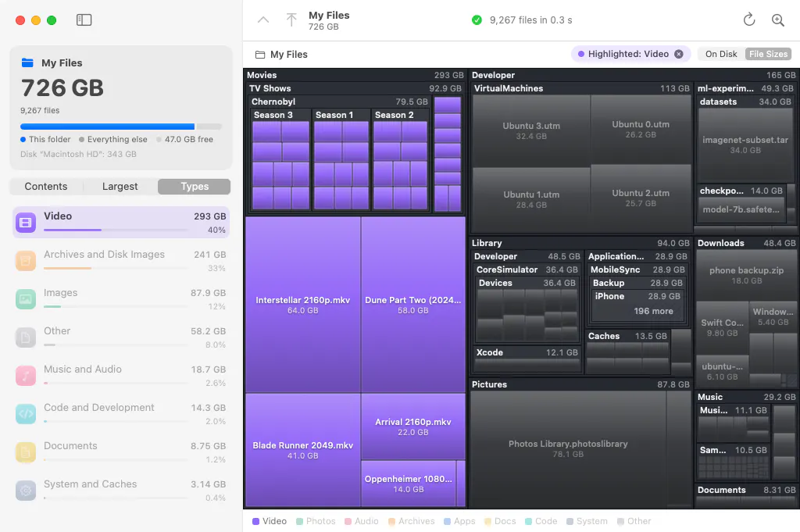Toggle the Archives legend filter
The width and height of the screenshot is (800, 532).
412,521
